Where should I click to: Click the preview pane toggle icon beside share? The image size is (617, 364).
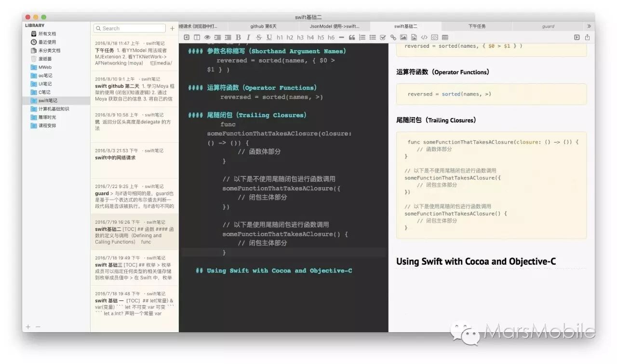tap(577, 37)
